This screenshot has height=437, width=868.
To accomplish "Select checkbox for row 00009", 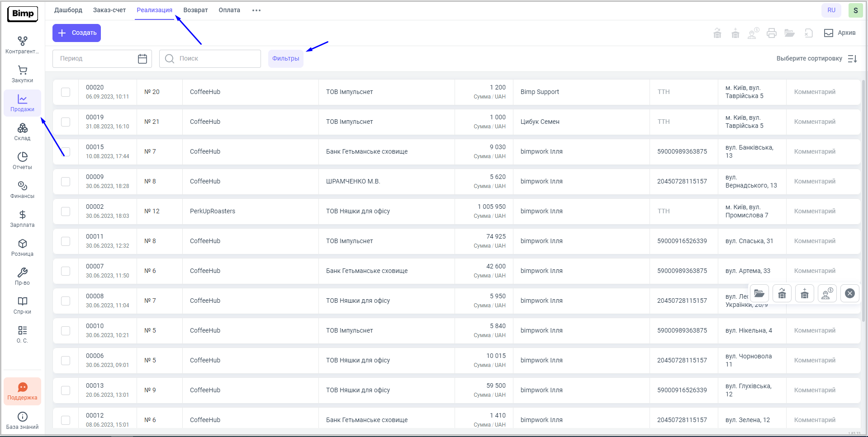I will point(66,182).
